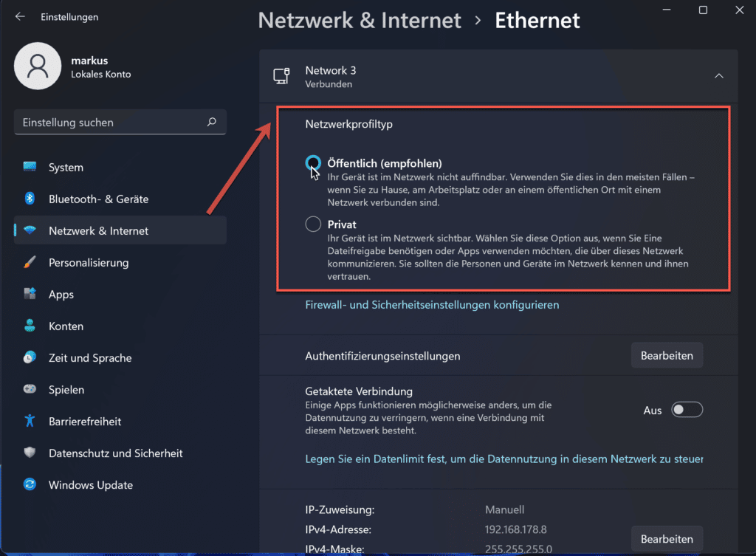Image resolution: width=756 pixels, height=556 pixels.
Task: Toggle the Getaktete Verbindung switch
Action: tap(687, 410)
